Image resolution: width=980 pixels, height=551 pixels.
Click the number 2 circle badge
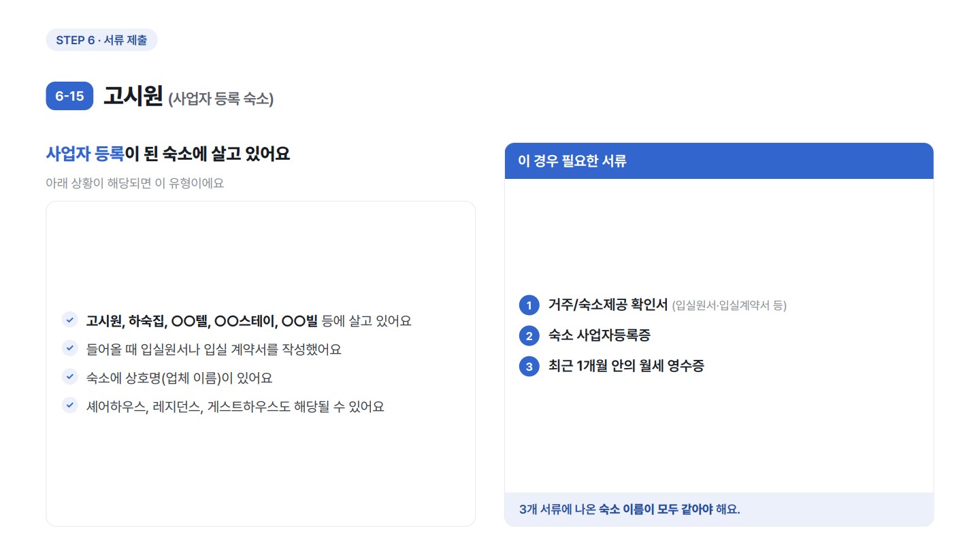click(529, 335)
